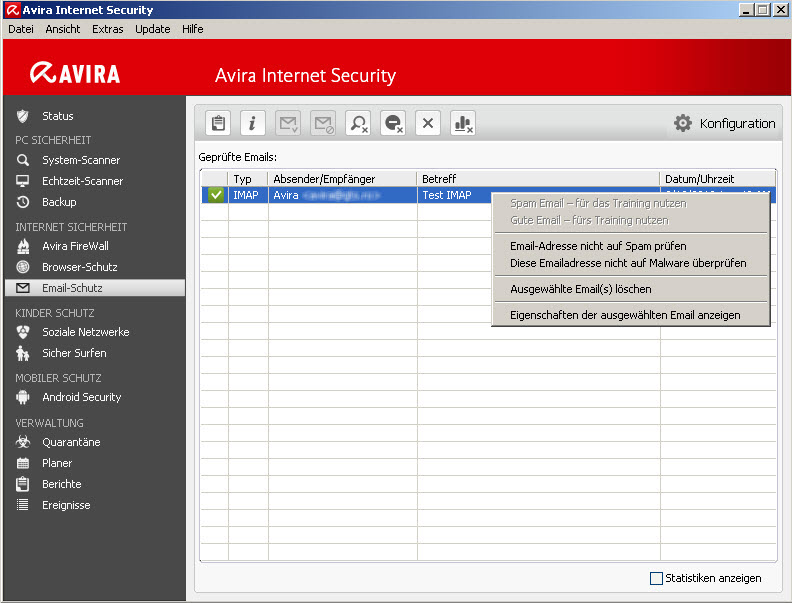Click the globe icon beside Browser-Schutz
The image size is (792, 603).
click(23, 267)
